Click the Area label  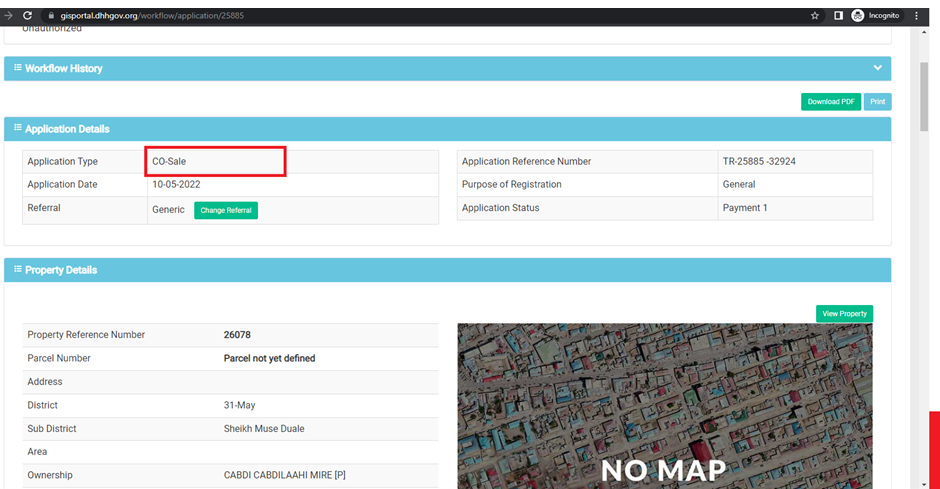(37, 452)
